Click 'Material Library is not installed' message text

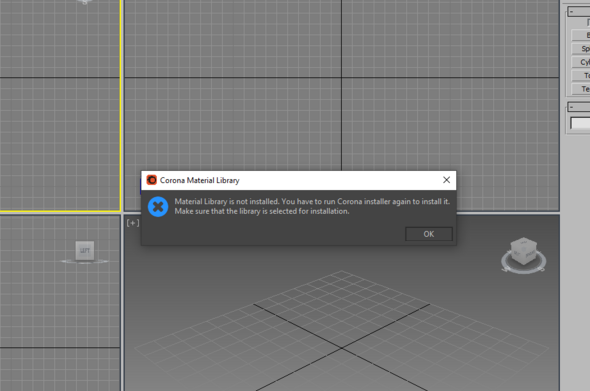pyautogui.click(x=227, y=201)
